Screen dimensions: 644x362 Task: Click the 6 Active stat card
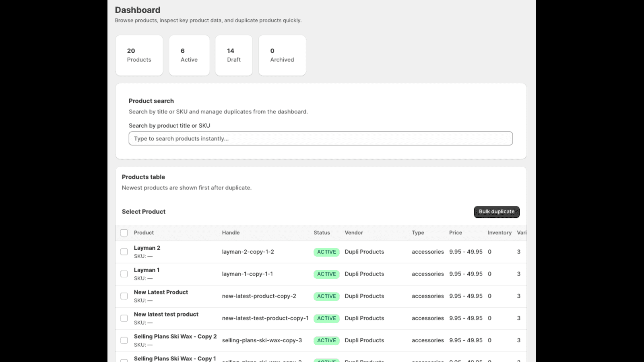click(x=189, y=55)
